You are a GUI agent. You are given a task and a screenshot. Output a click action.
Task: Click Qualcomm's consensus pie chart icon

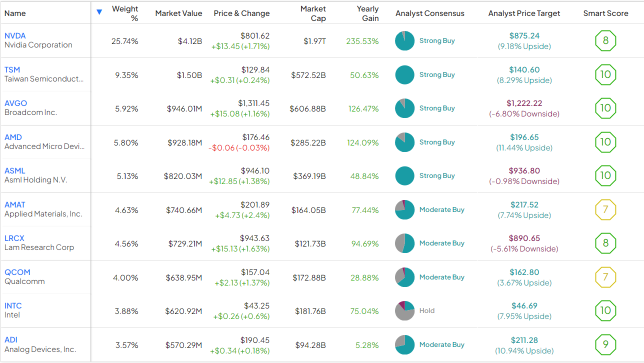404,277
